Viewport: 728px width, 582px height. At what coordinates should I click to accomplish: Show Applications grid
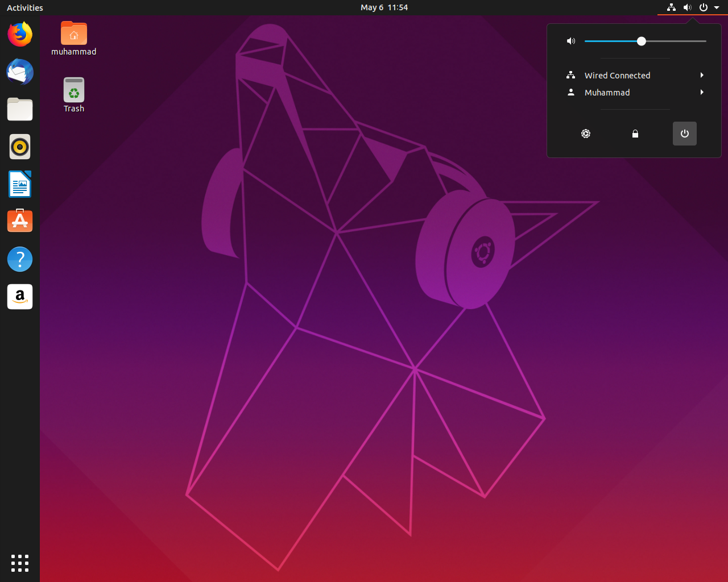[20, 563]
